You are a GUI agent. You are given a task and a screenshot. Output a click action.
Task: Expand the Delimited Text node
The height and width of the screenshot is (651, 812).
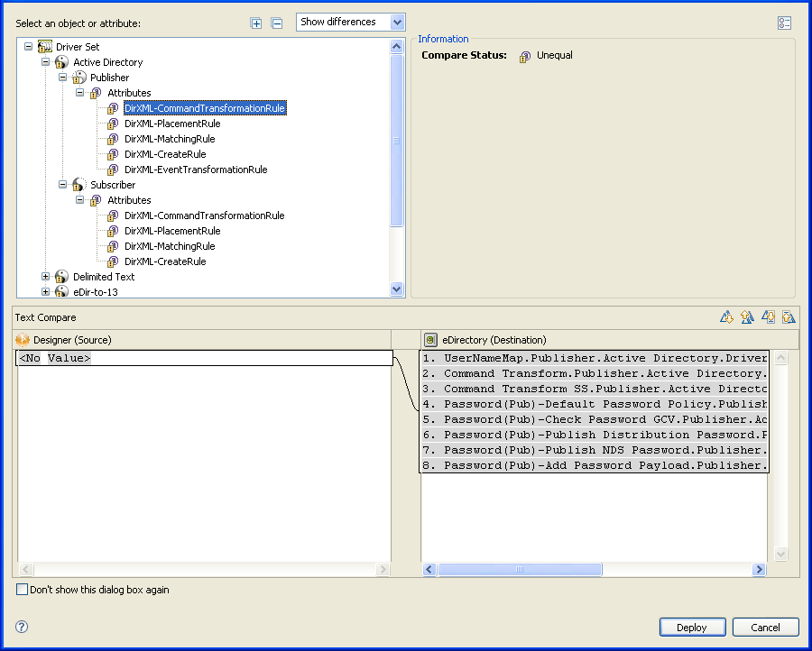46,276
